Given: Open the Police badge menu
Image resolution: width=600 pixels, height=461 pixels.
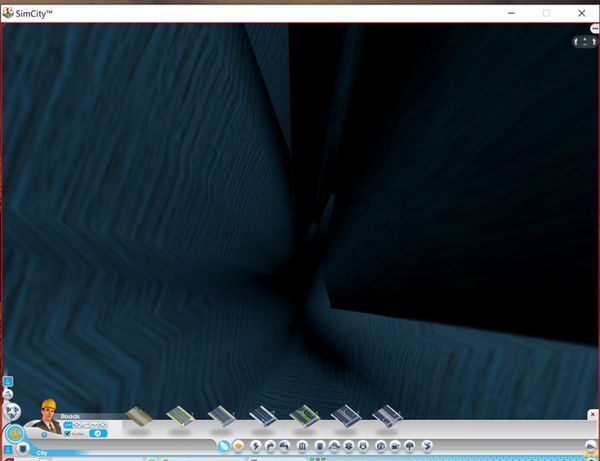Looking at the screenshot, I should (x=363, y=446).
